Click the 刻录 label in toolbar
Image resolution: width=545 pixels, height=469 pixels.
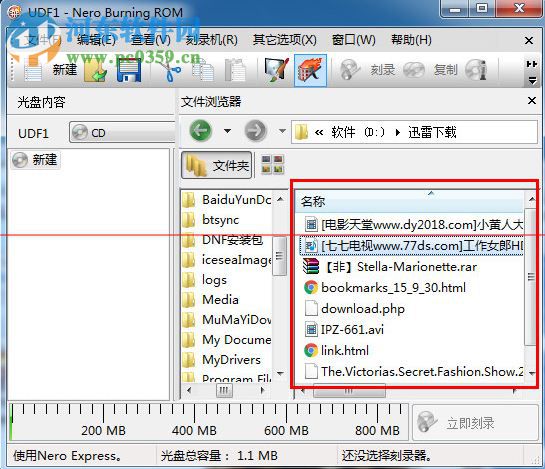(382, 70)
